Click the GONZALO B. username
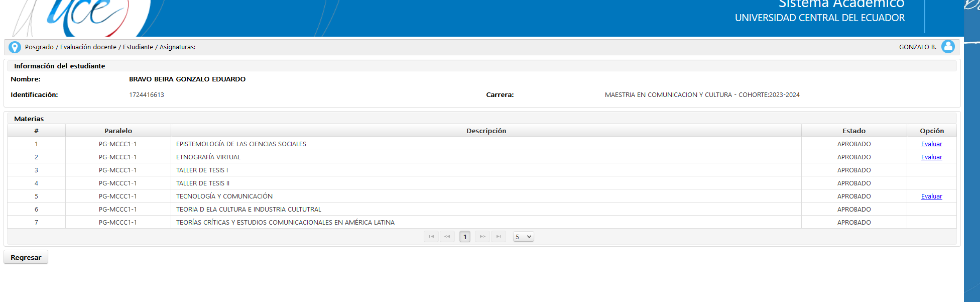 [917, 47]
